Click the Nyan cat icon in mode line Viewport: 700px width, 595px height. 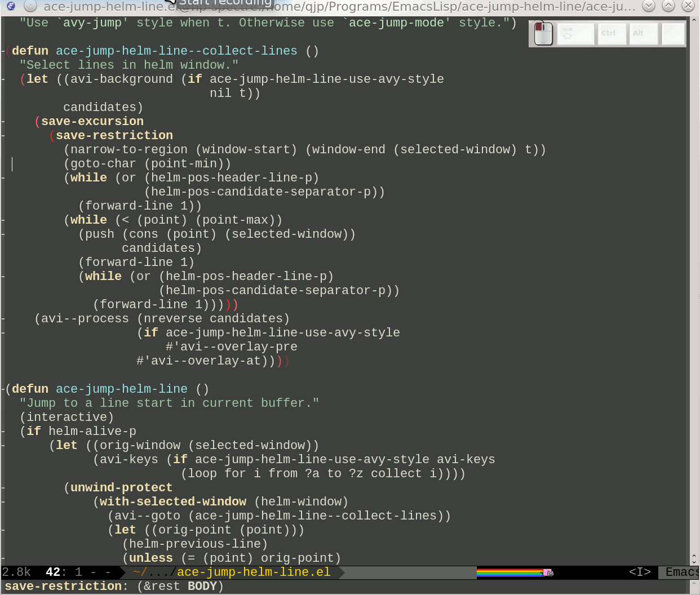547,572
